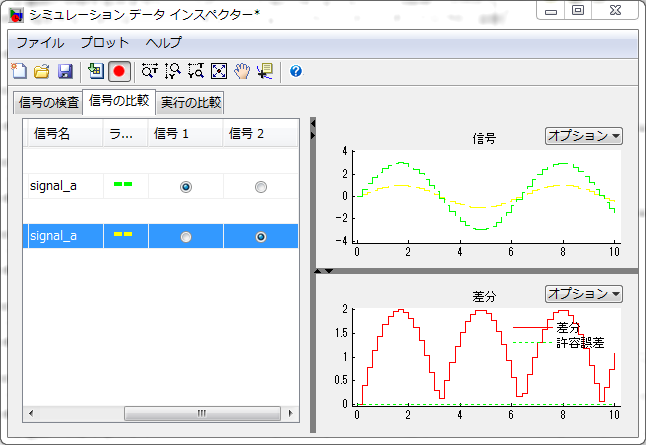The height and width of the screenshot is (445, 646).
Task: Select 信号 2 radio for first signal_a row
Action: (261, 187)
